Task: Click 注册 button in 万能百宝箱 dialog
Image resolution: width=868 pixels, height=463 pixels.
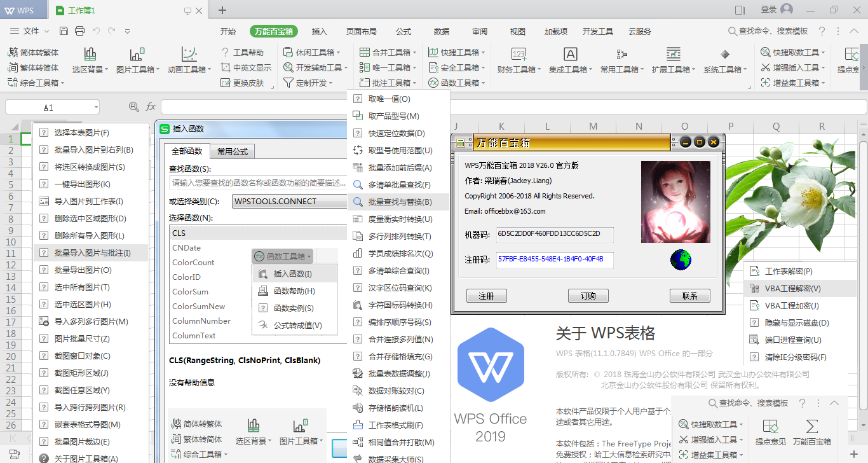Action: 487,296
